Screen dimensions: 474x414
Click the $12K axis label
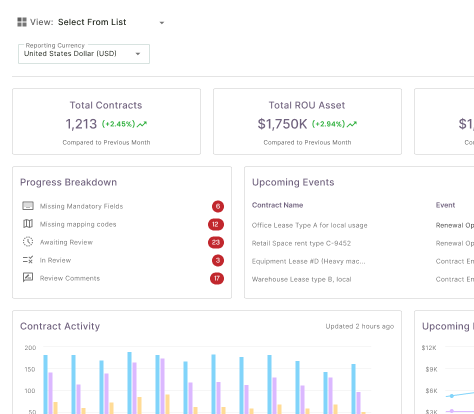(x=429, y=348)
